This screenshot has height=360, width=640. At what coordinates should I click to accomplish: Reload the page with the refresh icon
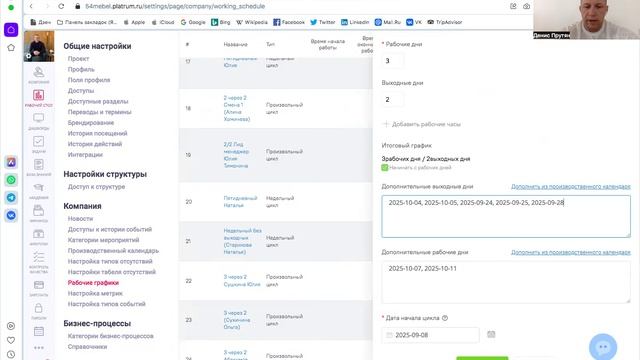[x=61, y=6]
